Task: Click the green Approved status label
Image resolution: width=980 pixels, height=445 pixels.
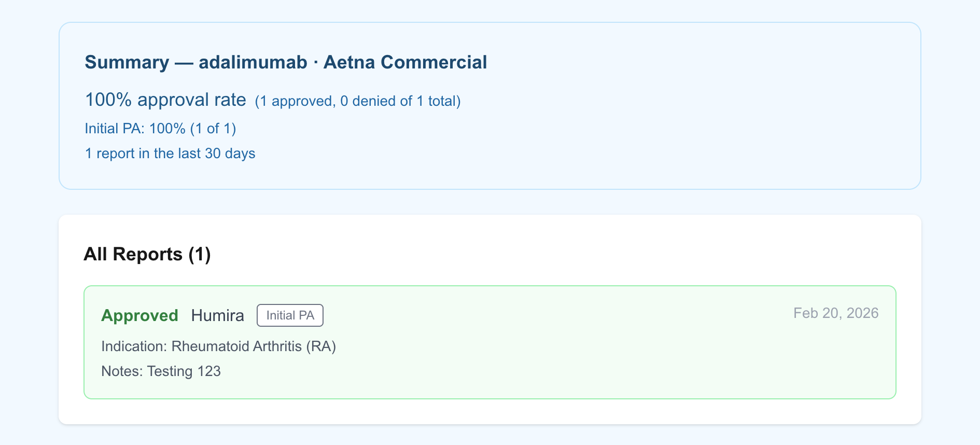Action: (139, 315)
